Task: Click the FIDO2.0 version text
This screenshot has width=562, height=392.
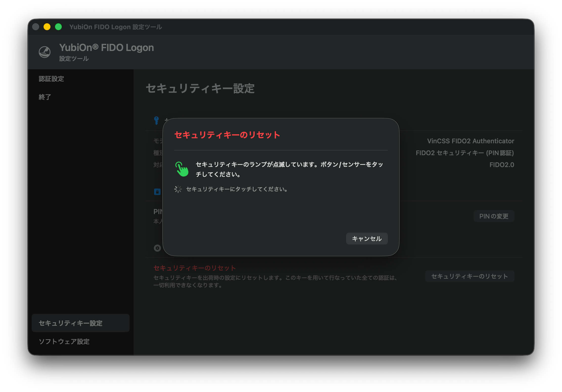Action: coord(502,165)
